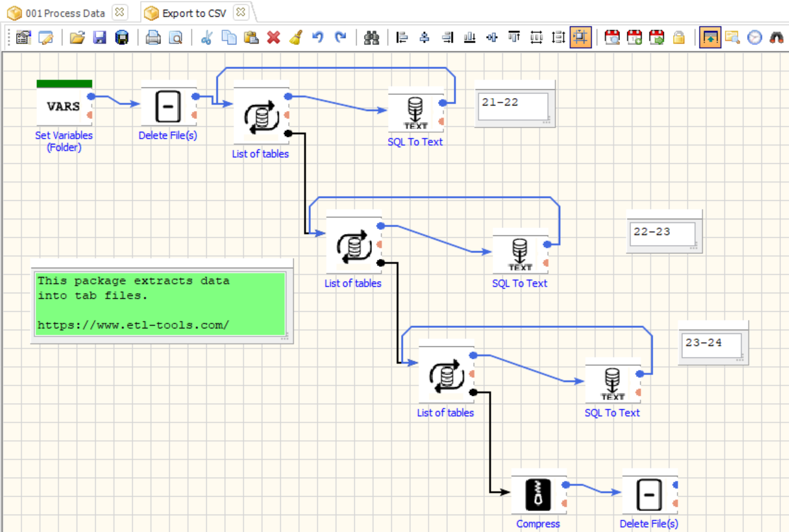
Task: Close the Export to CSV tab
Action: point(241,12)
